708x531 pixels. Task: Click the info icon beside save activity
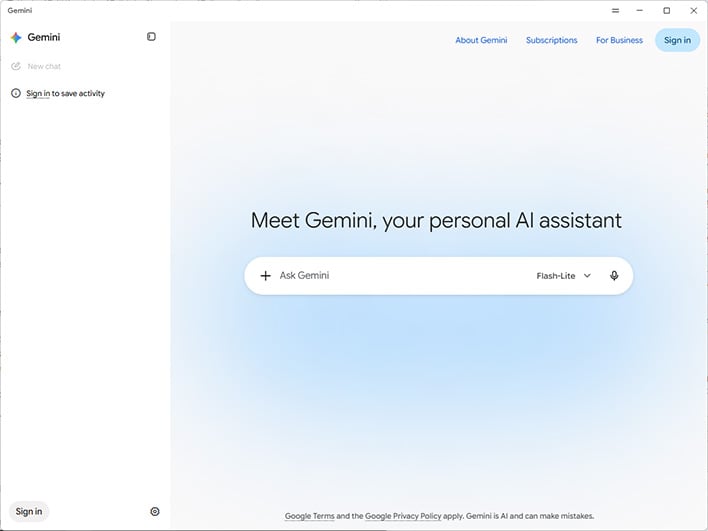16,93
